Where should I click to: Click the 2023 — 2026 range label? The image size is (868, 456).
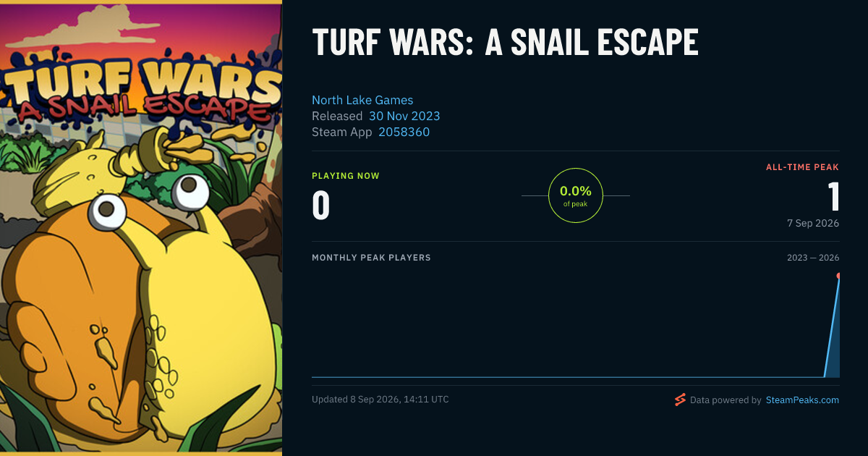pos(813,258)
